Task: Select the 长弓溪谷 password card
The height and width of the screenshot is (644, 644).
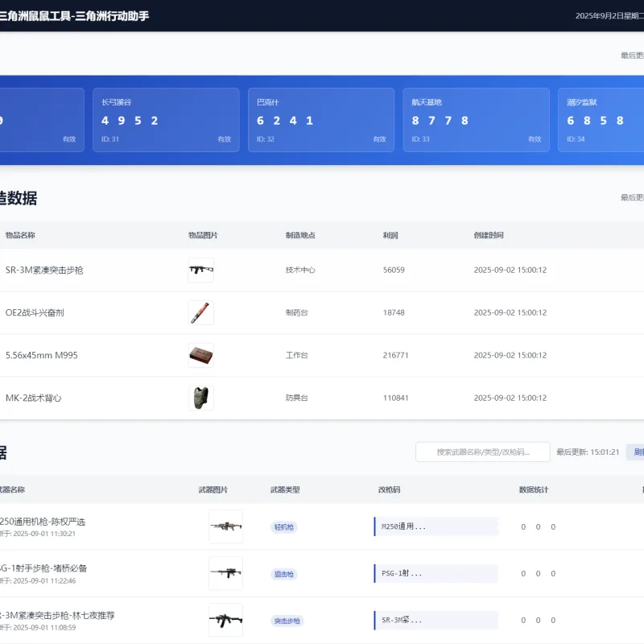Action: (166, 120)
